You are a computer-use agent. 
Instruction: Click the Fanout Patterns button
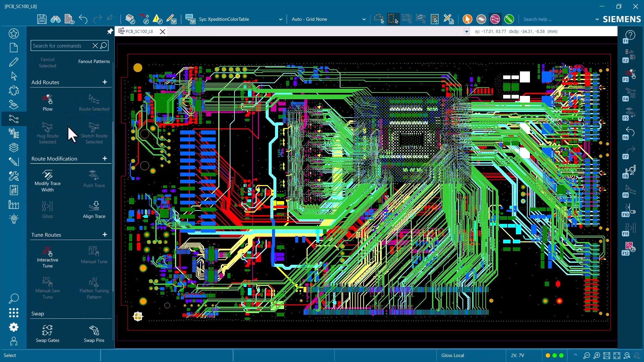(x=94, y=61)
